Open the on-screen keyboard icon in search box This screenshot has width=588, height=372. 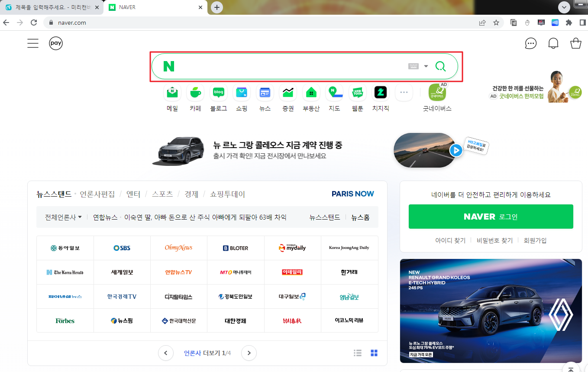(x=414, y=66)
